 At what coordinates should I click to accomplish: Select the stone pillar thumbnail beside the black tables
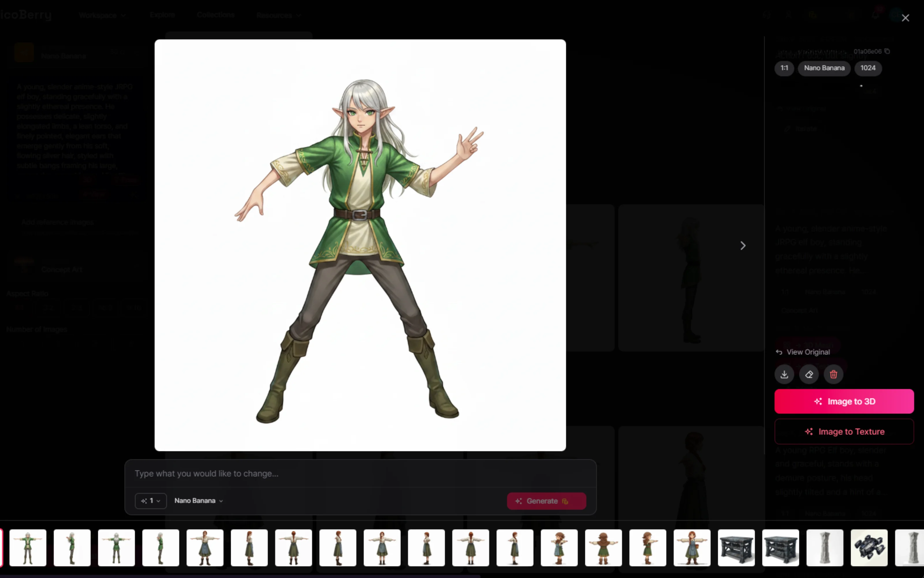coord(825,548)
